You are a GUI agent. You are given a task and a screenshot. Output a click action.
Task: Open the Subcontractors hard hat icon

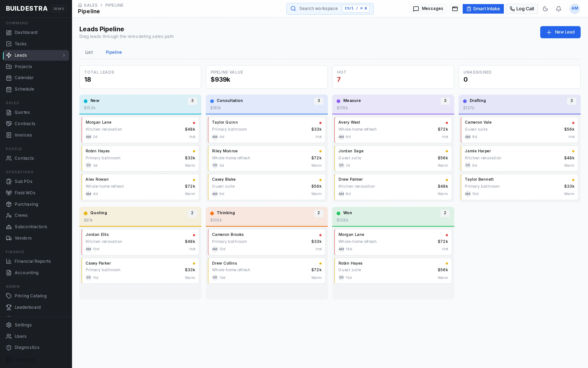pos(9,227)
